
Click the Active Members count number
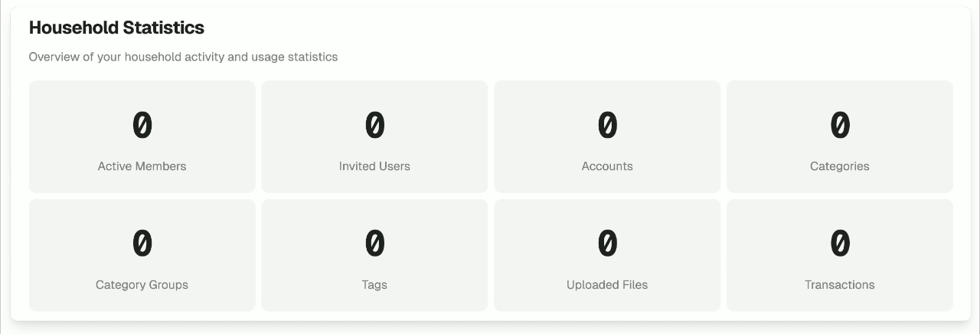pos(142,125)
